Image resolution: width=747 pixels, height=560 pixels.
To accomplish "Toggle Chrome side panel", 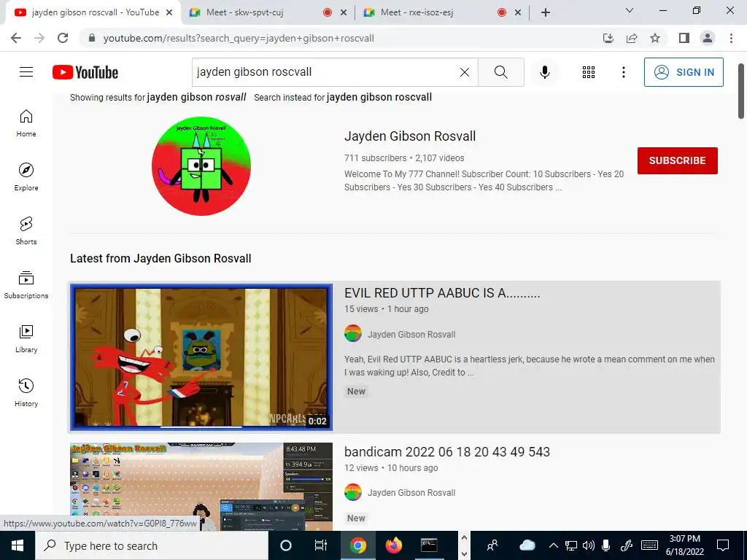I will coord(684,38).
